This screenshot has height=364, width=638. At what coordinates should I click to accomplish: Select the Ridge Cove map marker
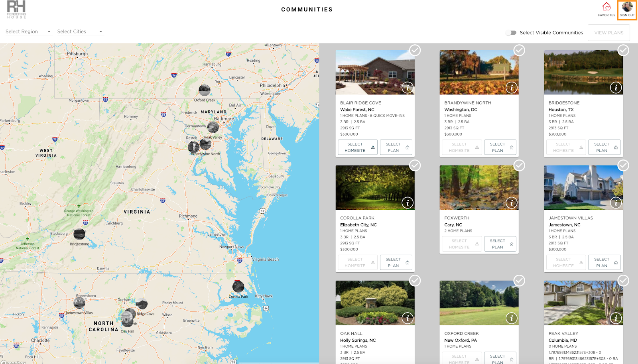142,304
